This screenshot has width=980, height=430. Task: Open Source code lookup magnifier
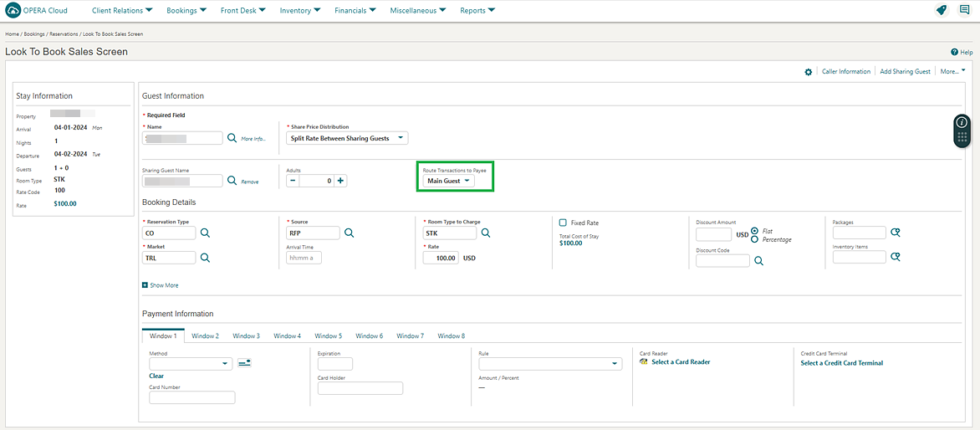pos(350,233)
